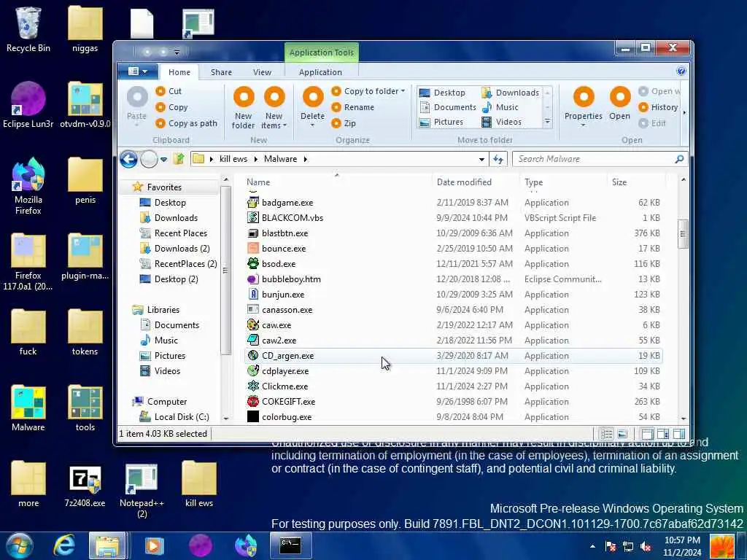Click the Rename ribbon command
The width and height of the screenshot is (747, 560).
coord(353,107)
